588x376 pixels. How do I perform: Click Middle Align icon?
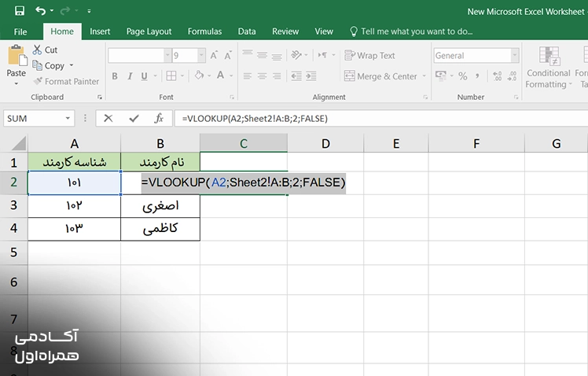(x=262, y=55)
